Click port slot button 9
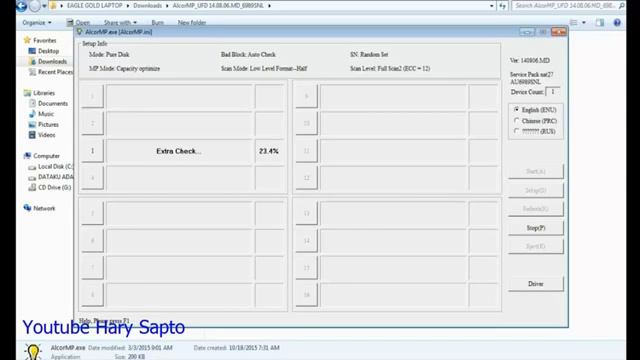This screenshot has width=640, height=360. 307,96
